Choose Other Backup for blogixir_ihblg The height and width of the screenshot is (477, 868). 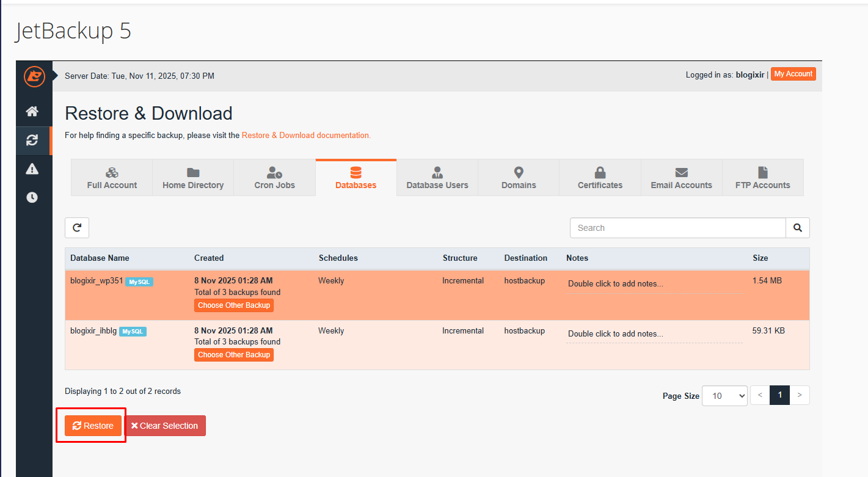[x=234, y=355]
